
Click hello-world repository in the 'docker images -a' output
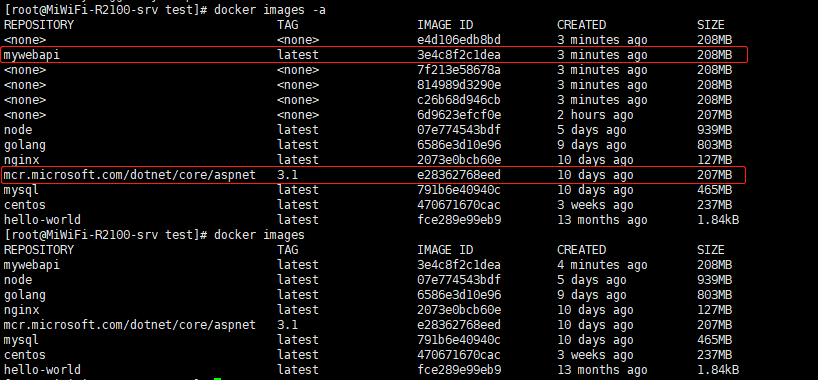click(42, 220)
